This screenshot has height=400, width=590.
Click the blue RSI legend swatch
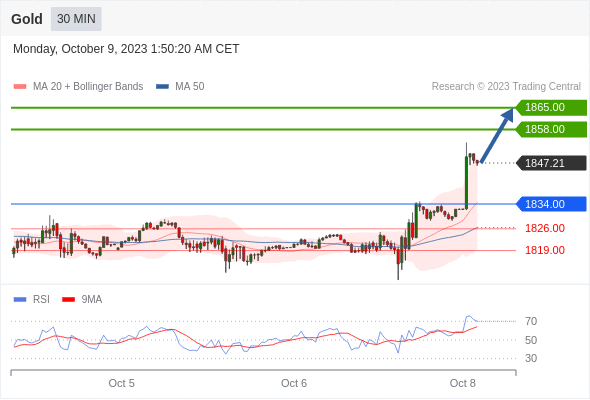pos(20,300)
